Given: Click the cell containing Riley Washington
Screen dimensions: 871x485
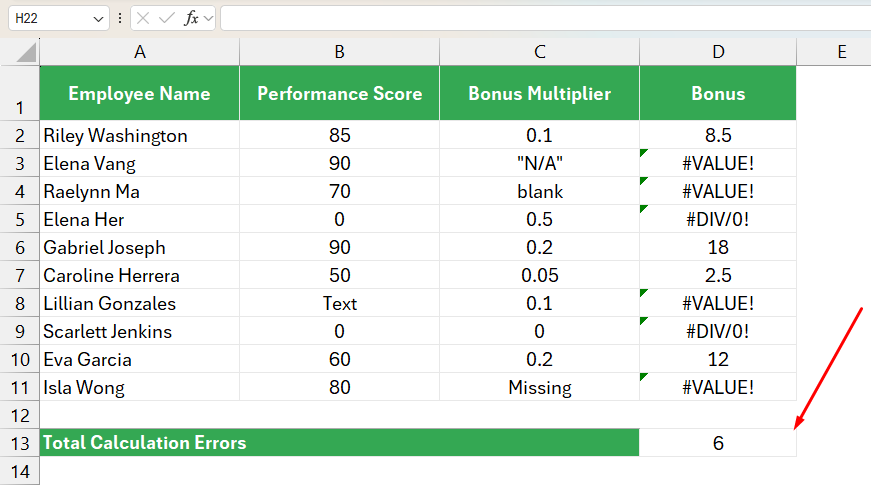Looking at the screenshot, I should [139, 135].
